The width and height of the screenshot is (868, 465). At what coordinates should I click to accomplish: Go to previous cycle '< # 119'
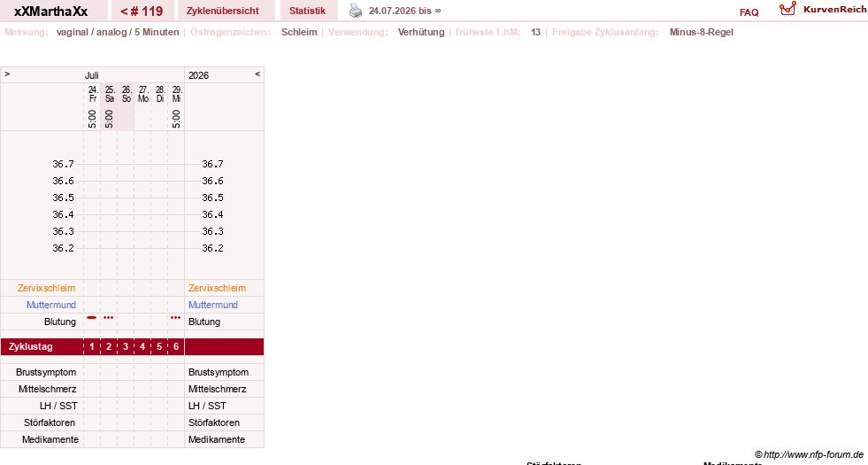tap(142, 11)
